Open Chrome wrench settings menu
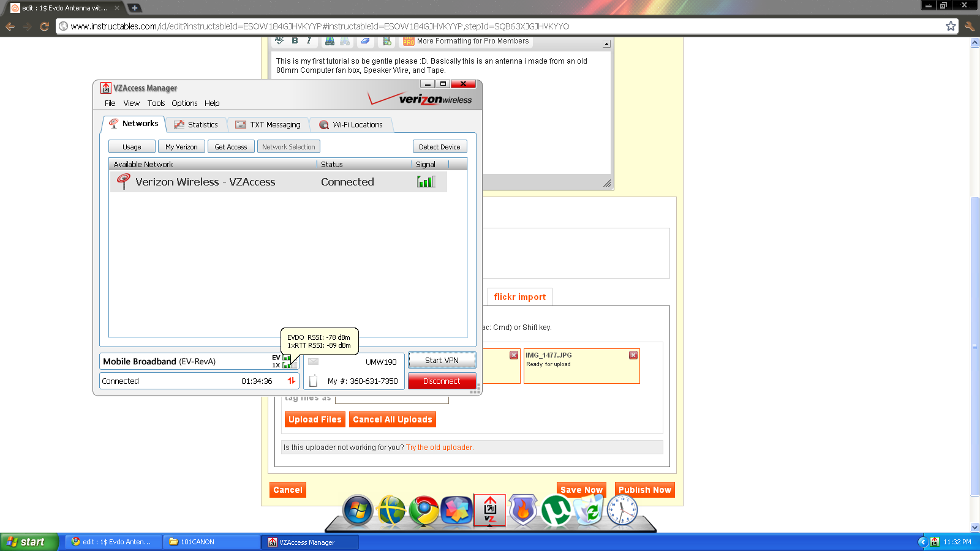Screen dimensions: 980x551 pyautogui.click(x=970, y=26)
